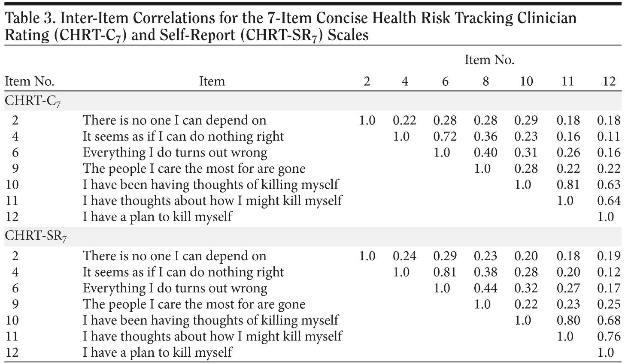The height and width of the screenshot is (364, 625).
Task: Select the 0.38 correlation value
Action: pos(485,272)
